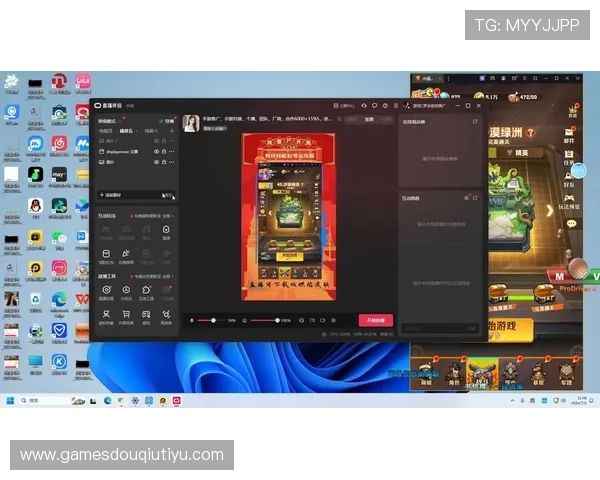Adjust the microphone volume slider at 59%
This screenshot has width=600, height=480.
[211, 320]
